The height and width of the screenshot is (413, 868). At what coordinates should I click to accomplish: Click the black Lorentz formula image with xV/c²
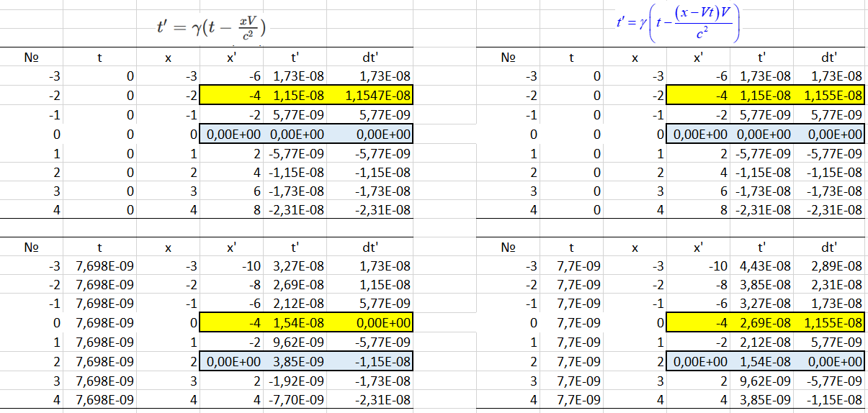click(212, 27)
